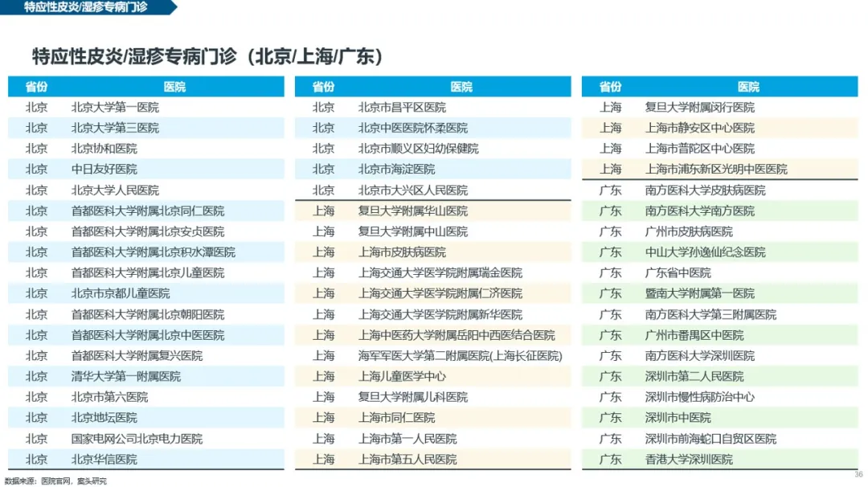The image size is (868, 487).
Task: Select 北京地坛医院
Action: pos(104,418)
